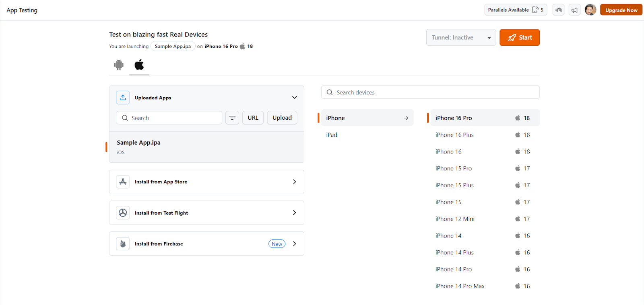
Task: Open the announcements megaphone icon
Action: pyautogui.click(x=574, y=10)
